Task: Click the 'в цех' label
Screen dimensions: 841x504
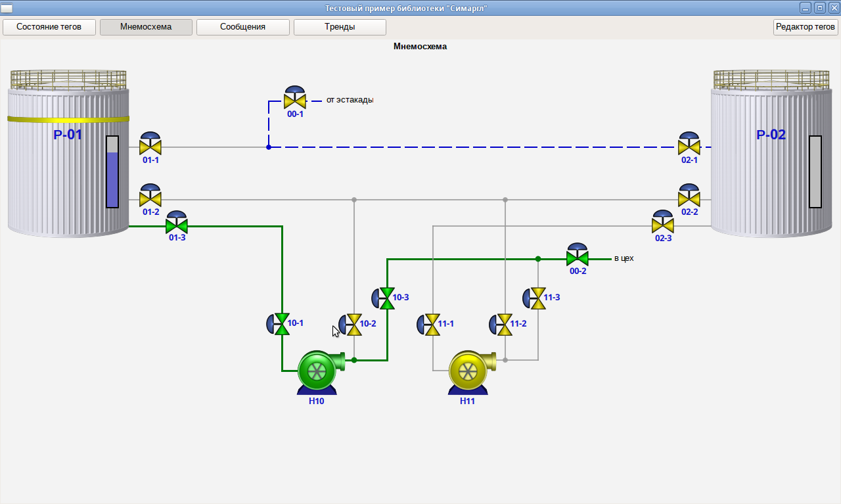Action: coord(624,258)
